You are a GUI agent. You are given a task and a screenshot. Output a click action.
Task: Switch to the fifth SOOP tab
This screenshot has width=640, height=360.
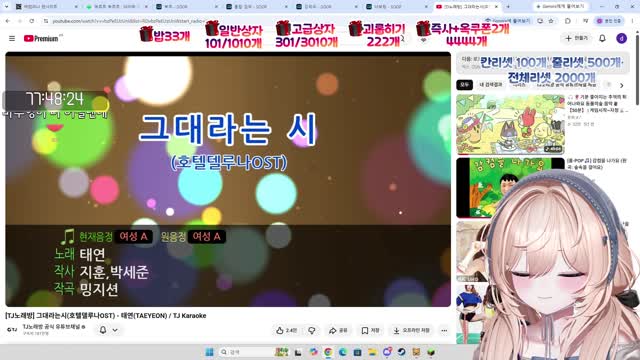327,7
